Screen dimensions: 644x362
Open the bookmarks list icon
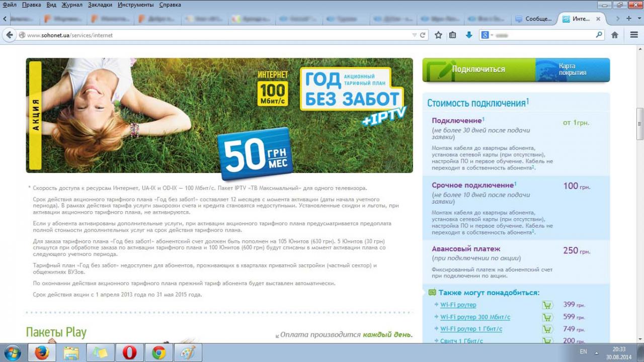coord(453,35)
